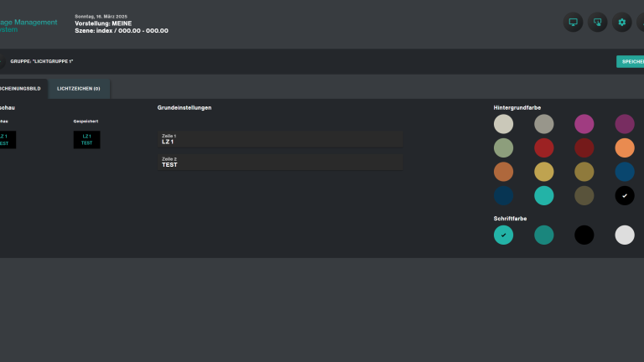Open settings via the gear icon
Image resolution: width=644 pixels, height=362 pixels.
click(622, 23)
